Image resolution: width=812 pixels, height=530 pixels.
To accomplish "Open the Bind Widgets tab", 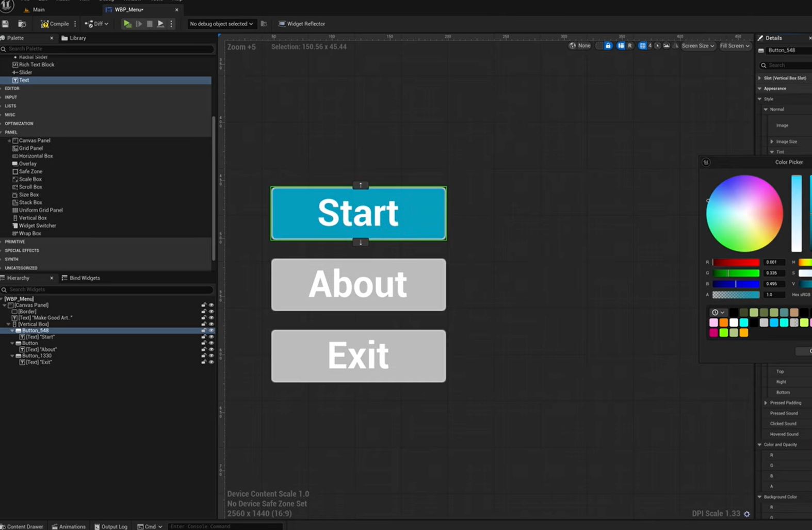I will coord(80,278).
